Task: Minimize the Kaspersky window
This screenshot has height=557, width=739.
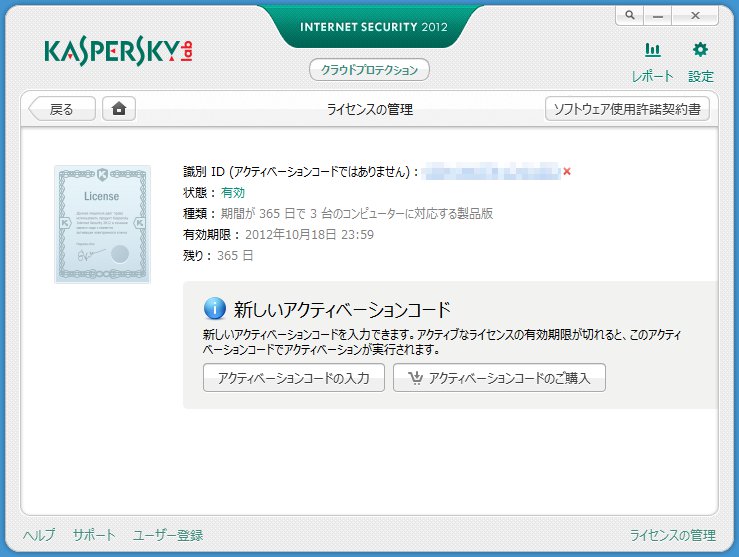Action: tap(658, 15)
